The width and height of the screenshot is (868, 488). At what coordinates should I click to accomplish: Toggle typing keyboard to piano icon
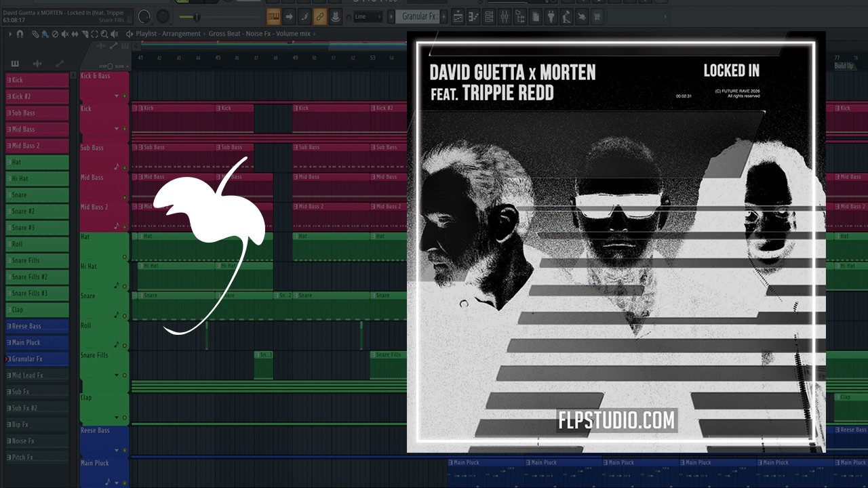(273, 16)
